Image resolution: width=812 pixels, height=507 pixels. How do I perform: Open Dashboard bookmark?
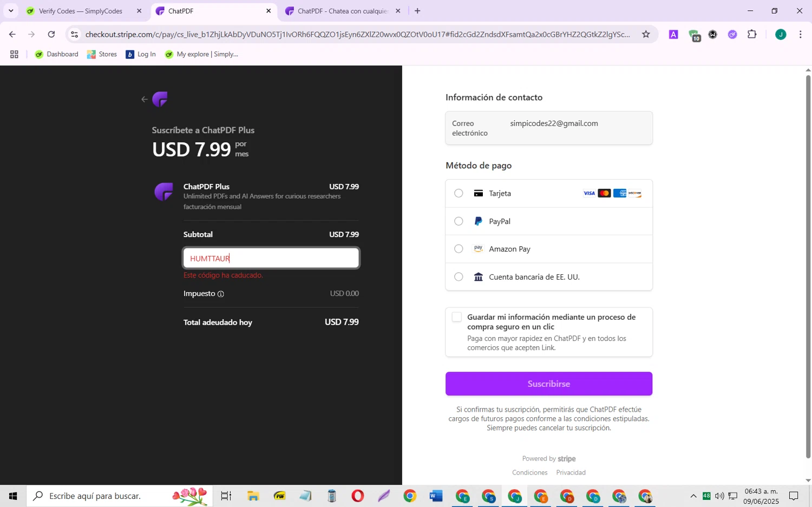(x=57, y=54)
